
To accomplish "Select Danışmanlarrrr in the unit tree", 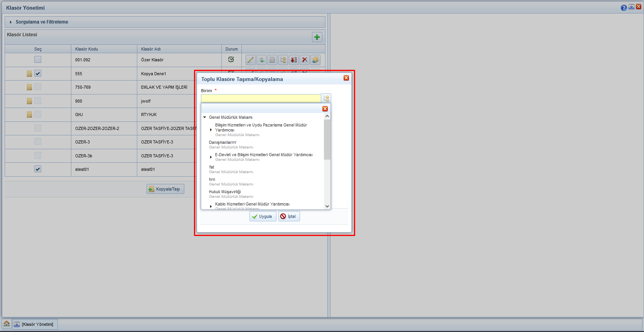I will [x=223, y=142].
